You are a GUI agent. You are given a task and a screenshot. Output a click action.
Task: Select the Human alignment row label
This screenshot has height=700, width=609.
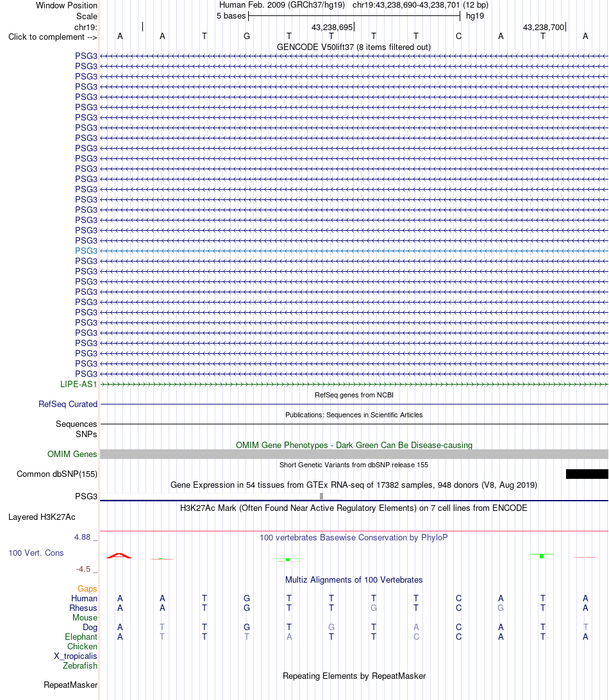click(84, 599)
